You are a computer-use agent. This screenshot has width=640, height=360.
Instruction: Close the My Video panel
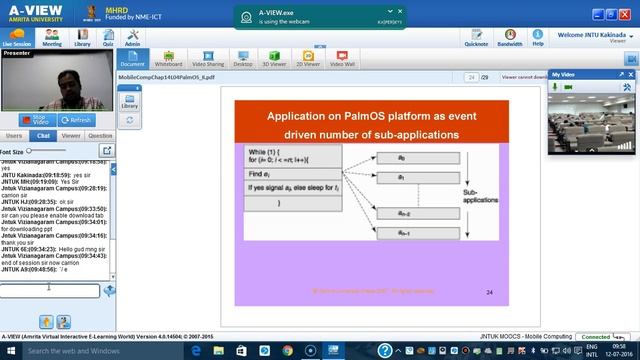(631, 74)
